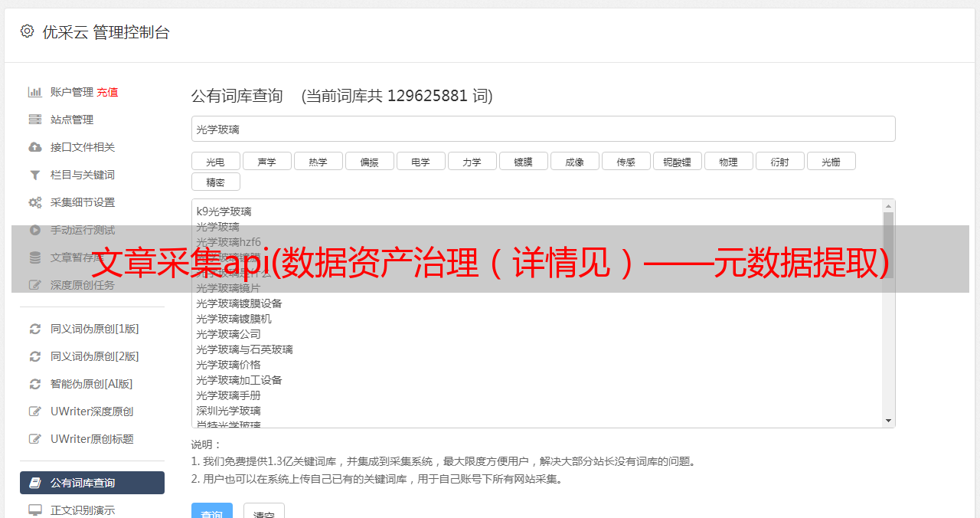Click the 清空 button
980x518 pixels.
click(x=264, y=512)
